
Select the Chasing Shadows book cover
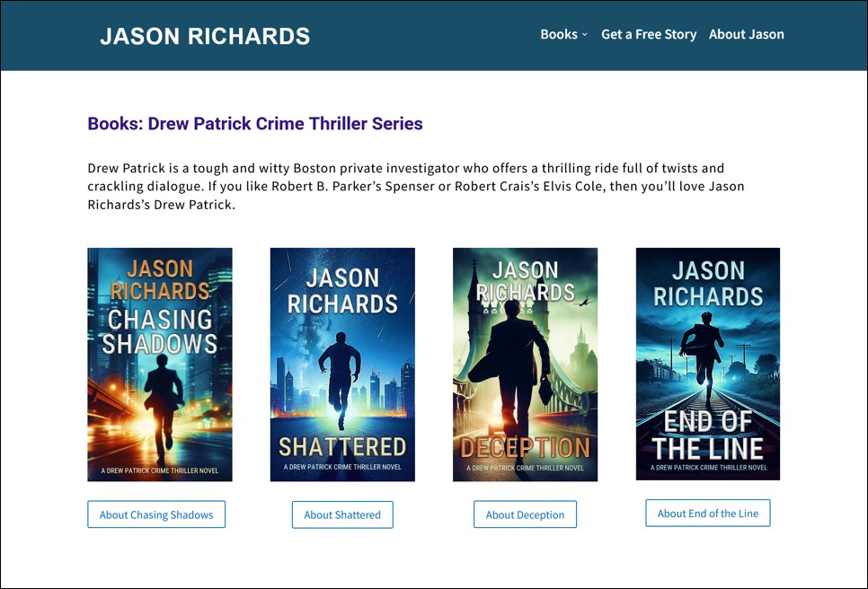pyautogui.click(x=159, y=365)
